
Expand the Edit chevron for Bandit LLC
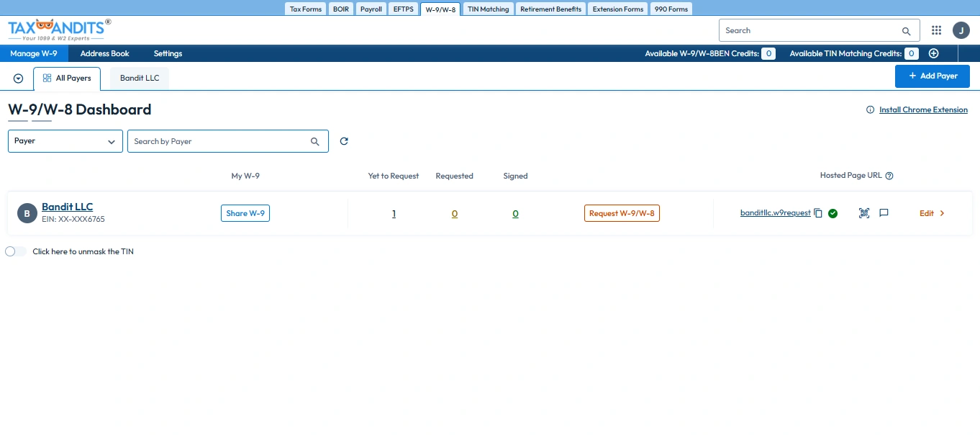tap(942, 213)
